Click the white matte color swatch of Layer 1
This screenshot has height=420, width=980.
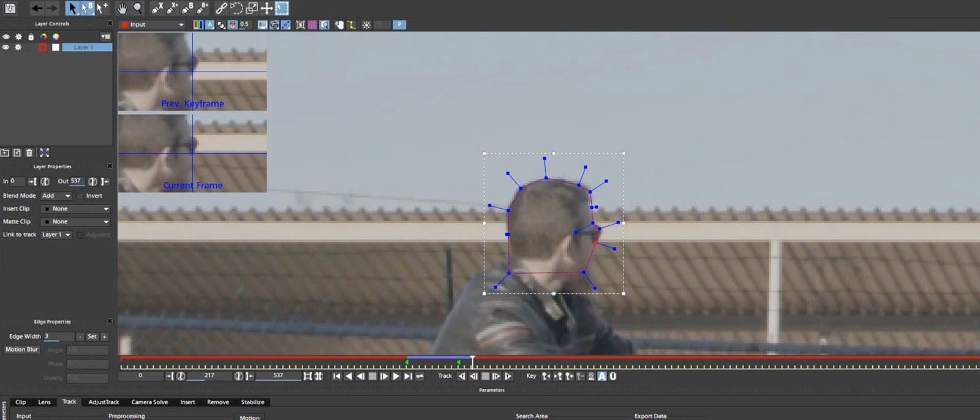(x=56, y=47)
